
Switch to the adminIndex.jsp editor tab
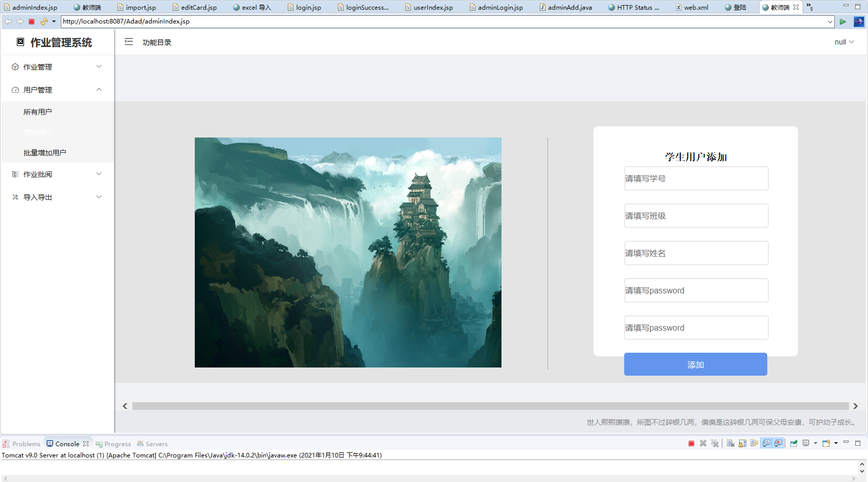(31, 7)
